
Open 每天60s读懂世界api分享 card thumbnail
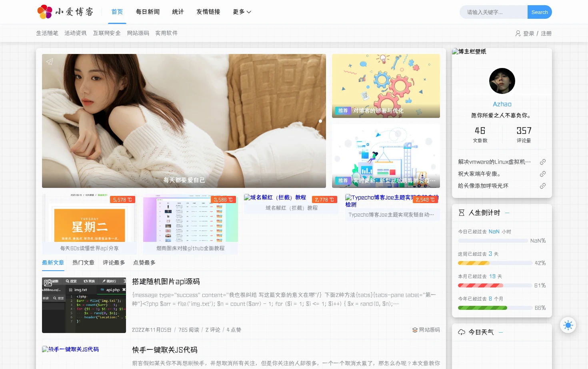pos(90,218)
